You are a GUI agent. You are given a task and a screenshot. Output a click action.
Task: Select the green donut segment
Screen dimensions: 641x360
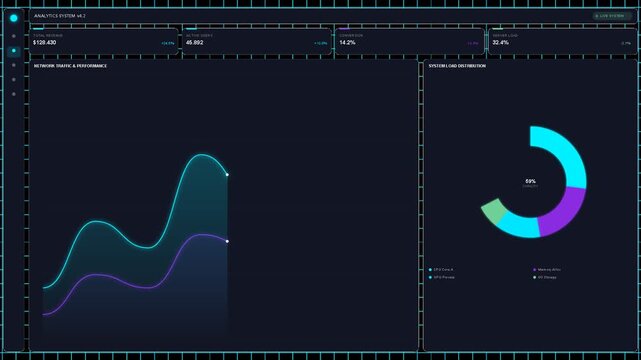pos(494,210)
